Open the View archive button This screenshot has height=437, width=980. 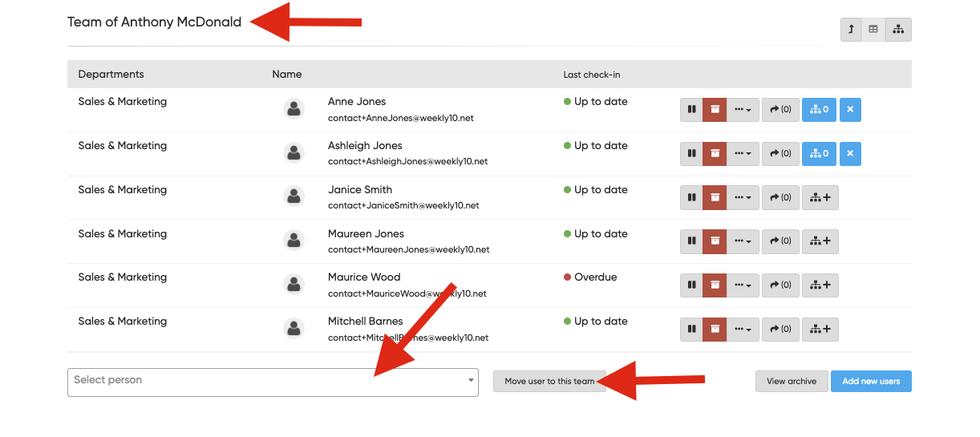[791, 382]
